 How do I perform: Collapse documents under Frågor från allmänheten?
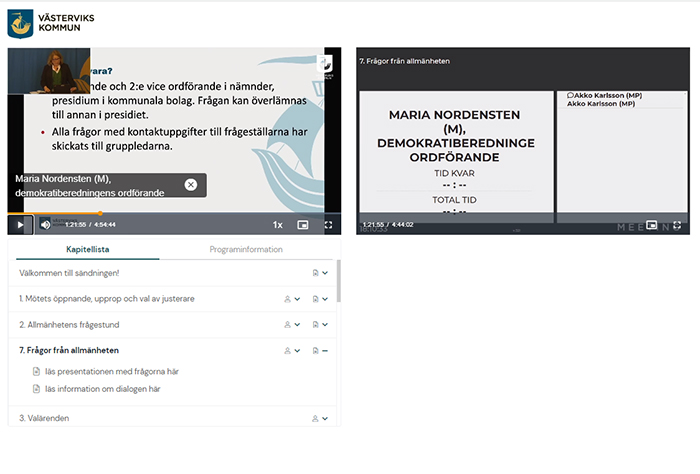(320, 351)
